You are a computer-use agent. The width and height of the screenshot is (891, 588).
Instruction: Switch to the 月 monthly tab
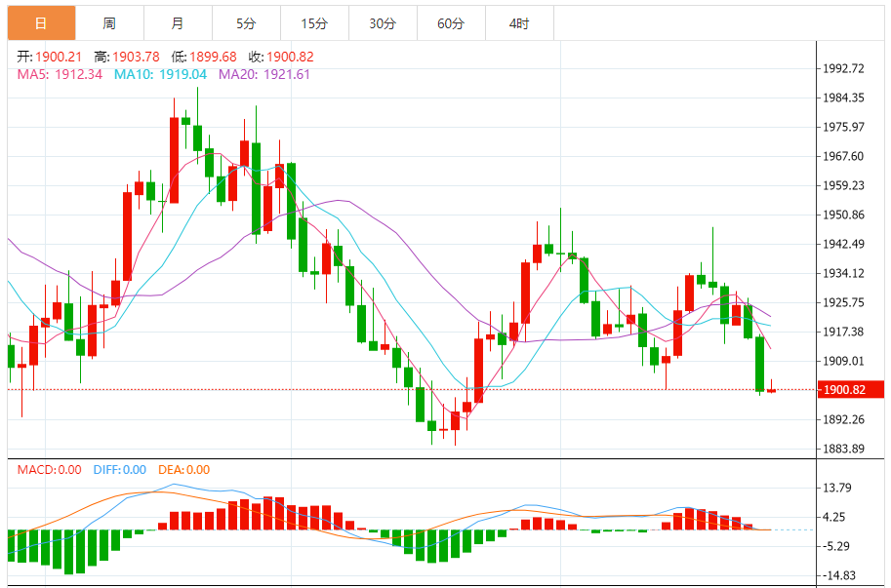point(178,23)
